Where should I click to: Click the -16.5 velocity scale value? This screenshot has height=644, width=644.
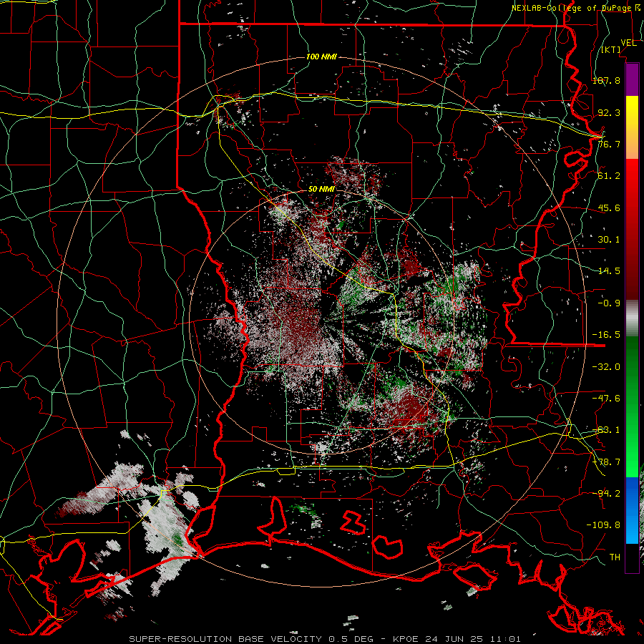pyautogui.click(x=606, y=335)
